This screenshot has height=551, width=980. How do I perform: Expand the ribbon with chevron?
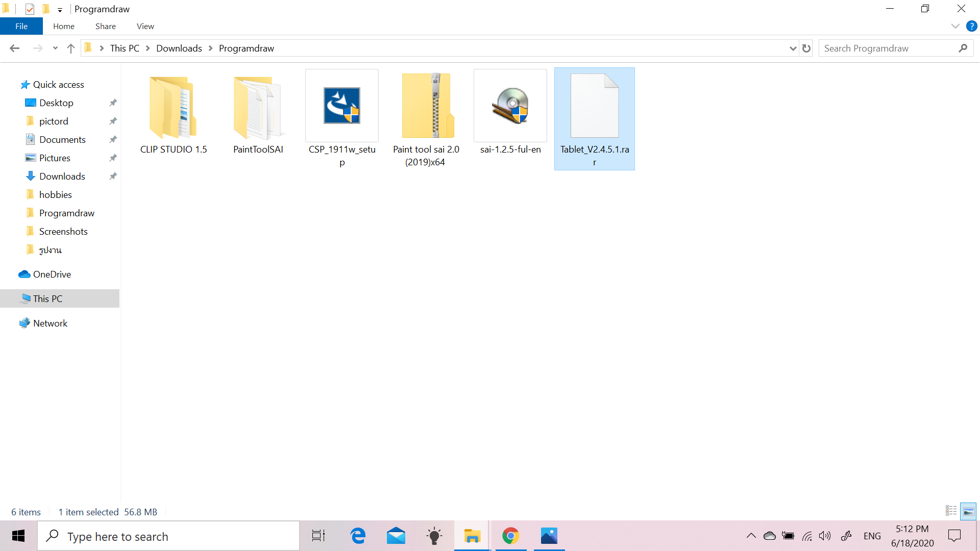click(x=955, y=26)
